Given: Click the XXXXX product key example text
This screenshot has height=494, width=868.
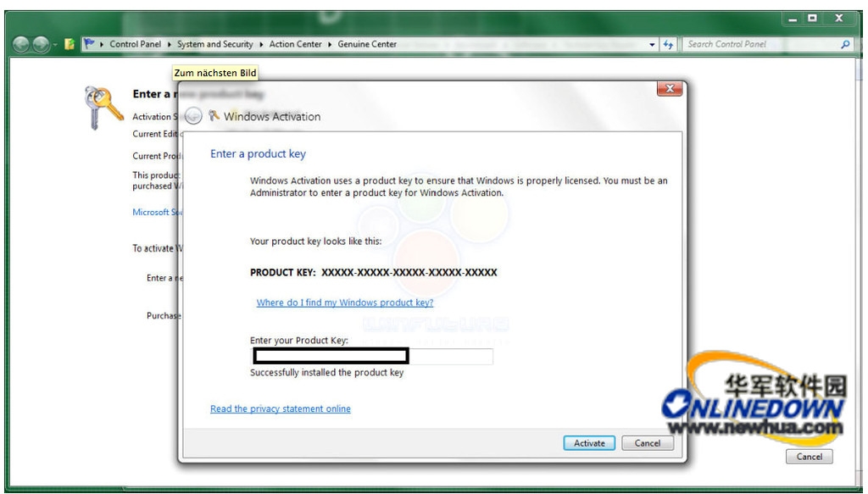Looking at the screenshot, I should point(409,272).
